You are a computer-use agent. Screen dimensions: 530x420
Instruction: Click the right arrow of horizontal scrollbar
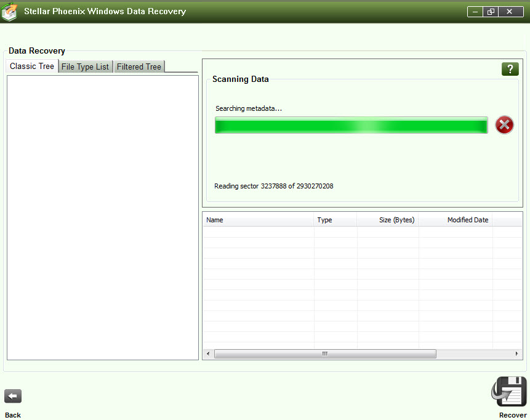tap(516, 353)
